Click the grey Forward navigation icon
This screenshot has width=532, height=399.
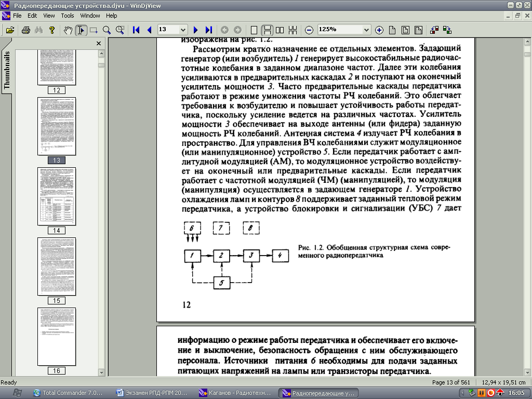pyautogui.click(x=238, y=30)
